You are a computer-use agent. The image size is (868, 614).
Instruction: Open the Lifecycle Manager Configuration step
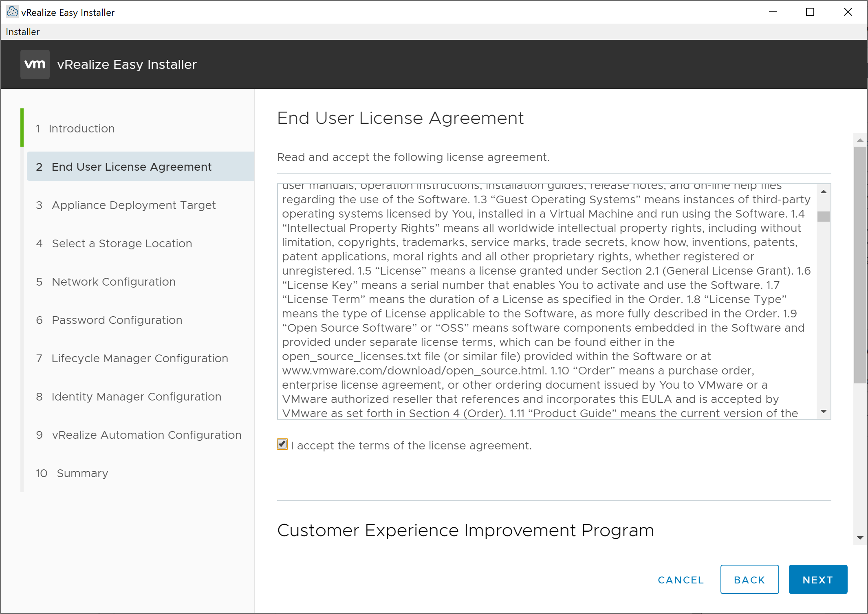139,358
